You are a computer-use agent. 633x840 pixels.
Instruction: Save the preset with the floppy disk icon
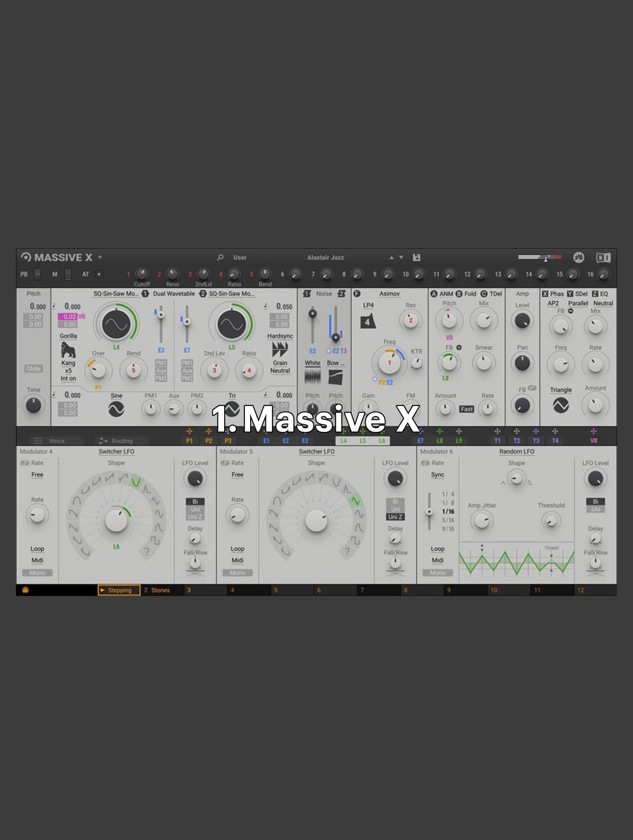point(416,257)
